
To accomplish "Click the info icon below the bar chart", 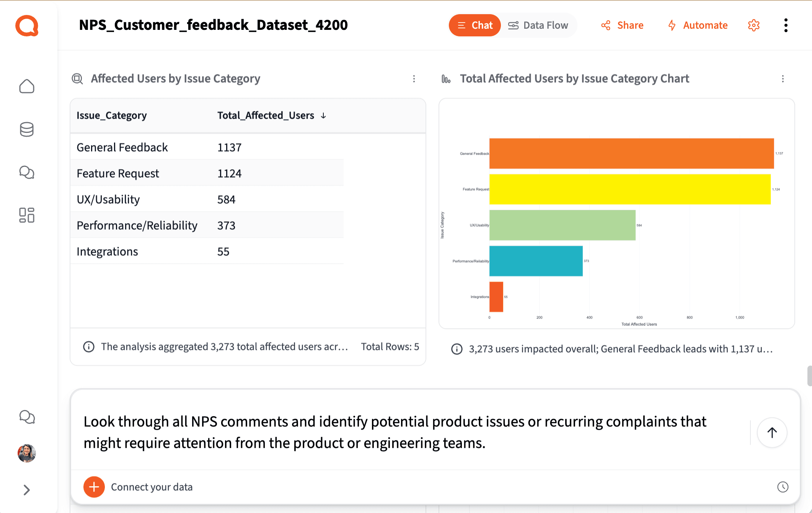I will pyautogui.click(x=457, y=349).
